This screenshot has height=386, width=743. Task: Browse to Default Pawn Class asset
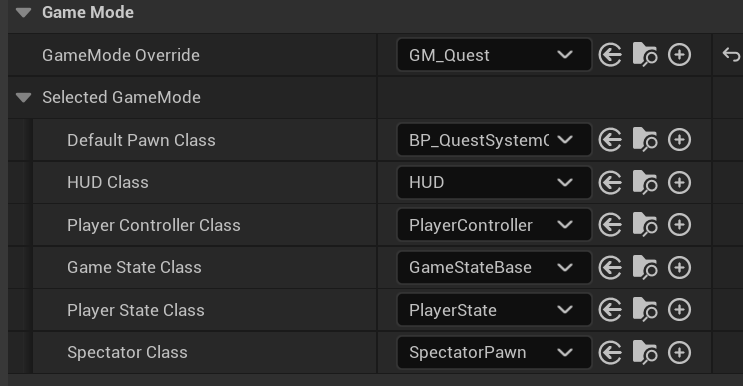point(645,140)
